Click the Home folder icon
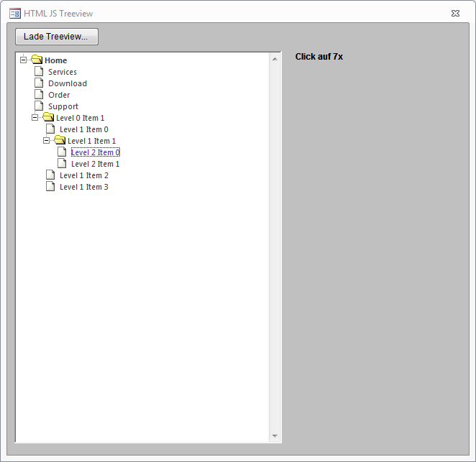Image resolution: width=476 pixels, height=462 pixels. [x=37, y=60]
